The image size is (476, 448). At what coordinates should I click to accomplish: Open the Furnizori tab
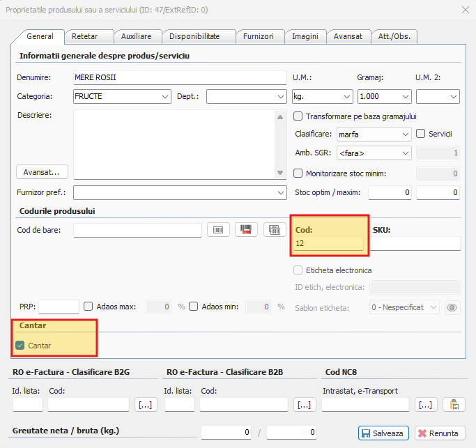pyautogui.click(x=259, y=36)
